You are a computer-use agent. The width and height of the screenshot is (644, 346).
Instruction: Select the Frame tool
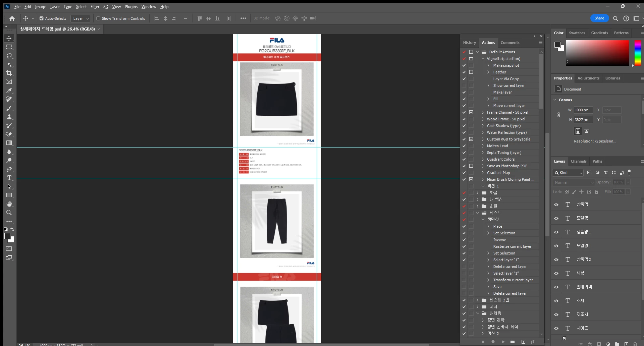9,82
